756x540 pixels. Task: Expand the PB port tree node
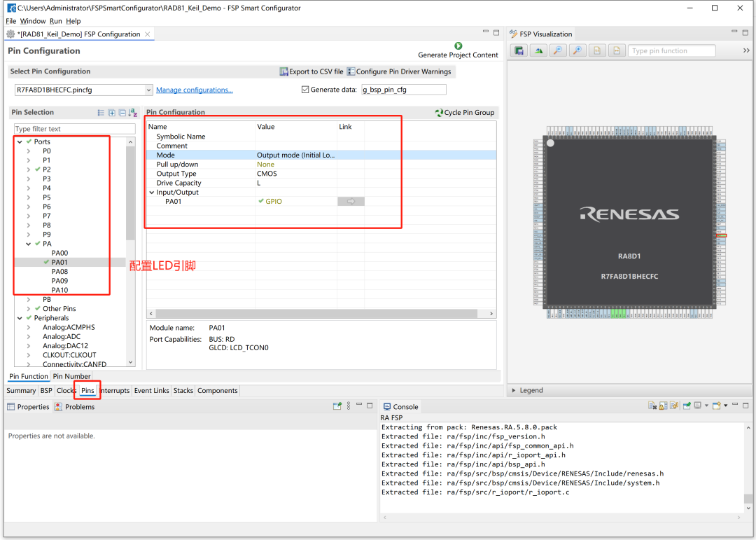coord(29,300)
